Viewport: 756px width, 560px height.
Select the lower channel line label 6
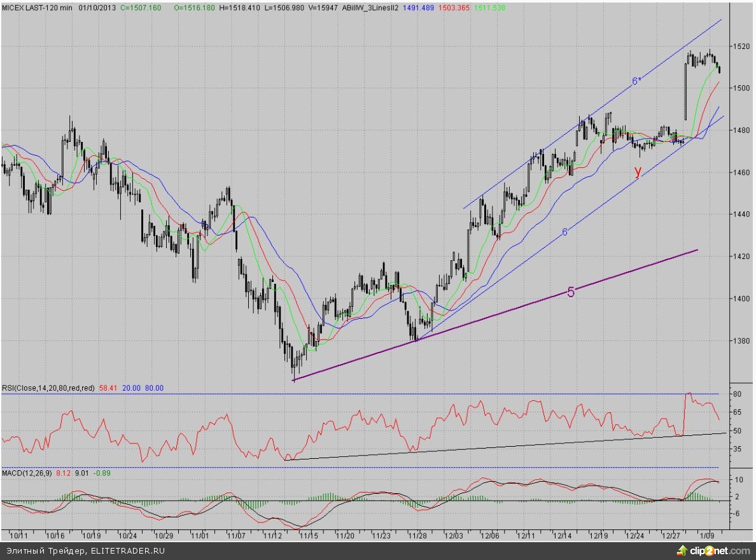(564, 232)
